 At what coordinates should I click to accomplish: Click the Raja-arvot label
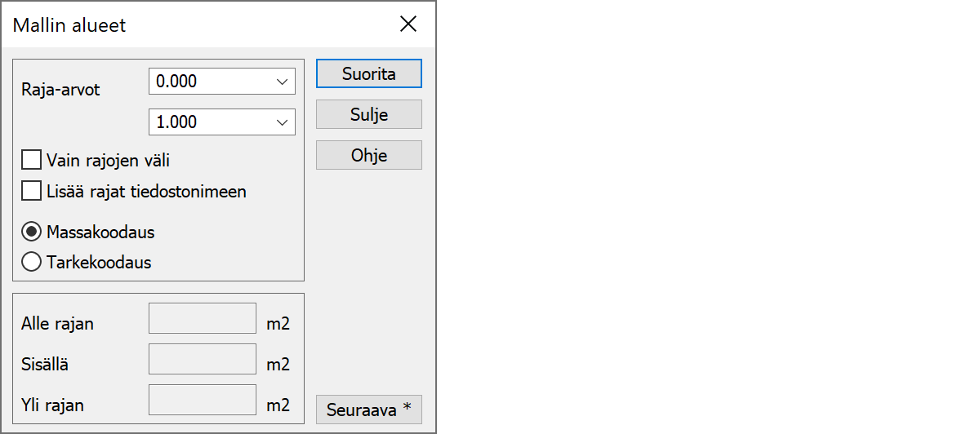60,90
